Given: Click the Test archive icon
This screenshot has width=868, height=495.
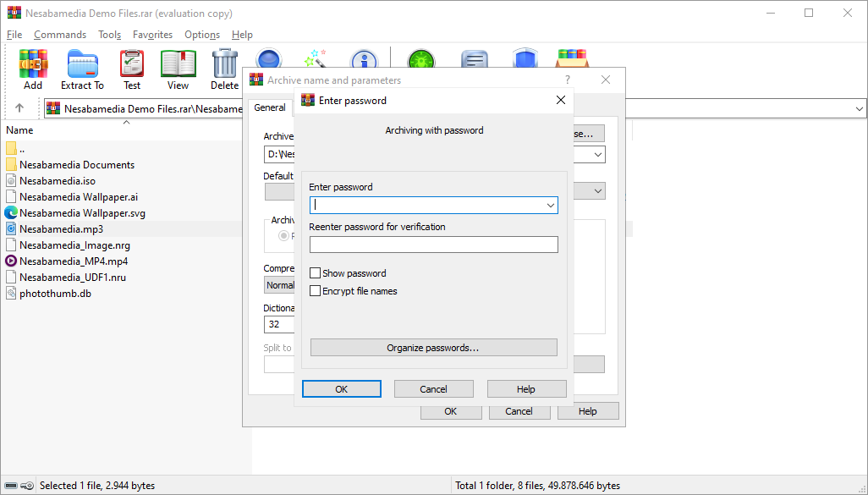Looking at the screenshot, I should 132,64.
